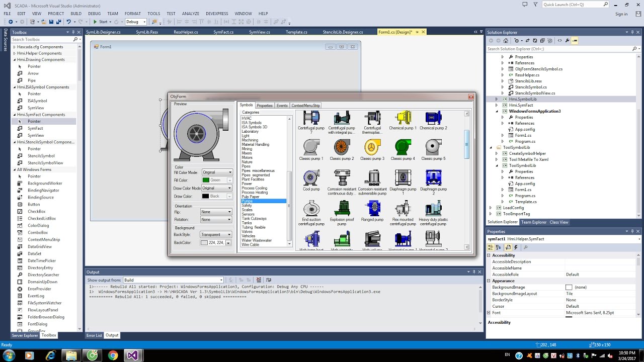644x362 pixels.
Task: Switch to the Properties tab in ObjForm
Action: pyautogui.click(x=265, y=106)
